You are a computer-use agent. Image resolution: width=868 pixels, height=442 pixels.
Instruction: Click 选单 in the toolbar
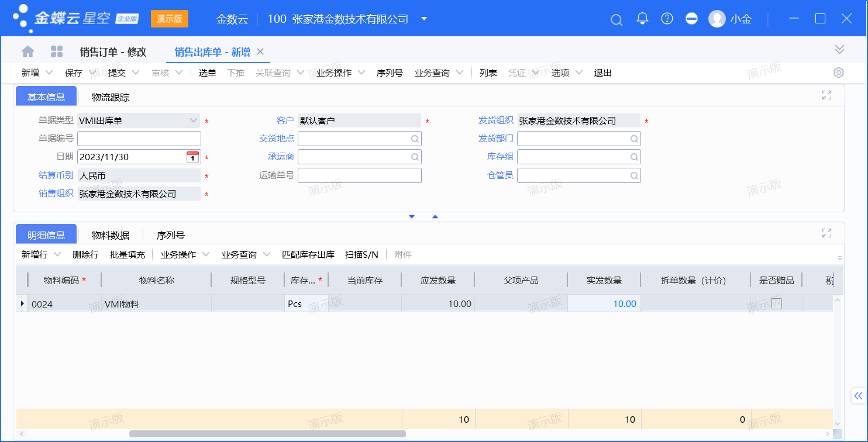click(x=208, y=73)
